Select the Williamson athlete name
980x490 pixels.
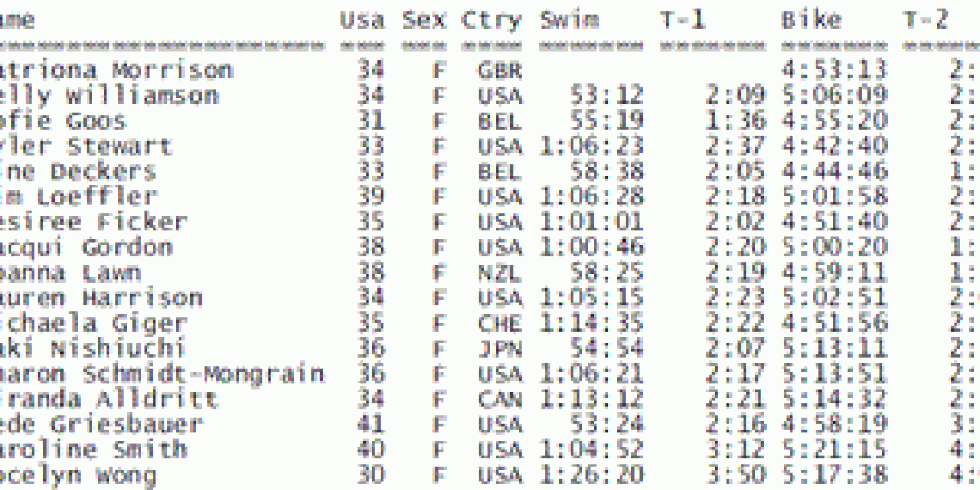click(109, 96)
